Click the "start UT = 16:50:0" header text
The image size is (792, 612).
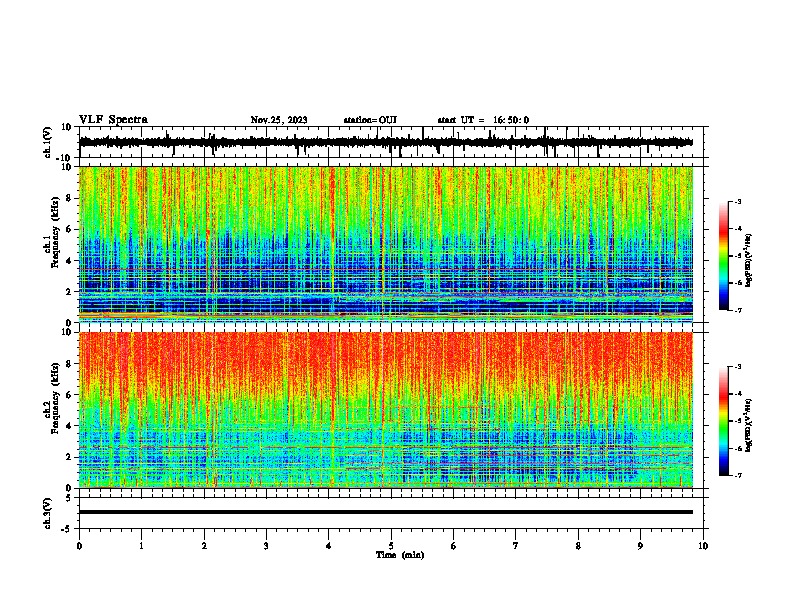coord(483,120)
